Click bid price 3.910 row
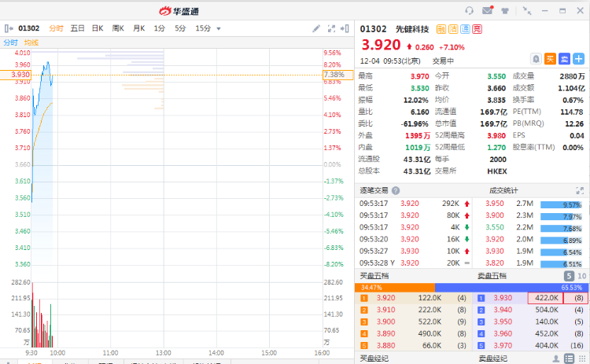The width and height of the screenshot is (590, 364). tap(413, 310)
